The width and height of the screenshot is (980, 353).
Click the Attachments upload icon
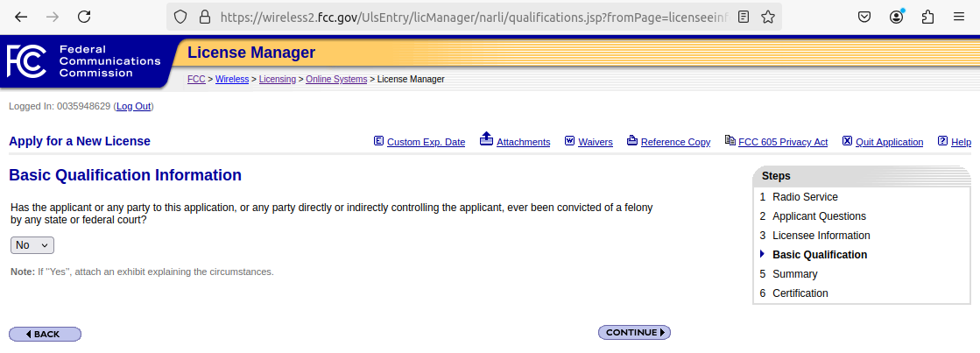(486, 139)
